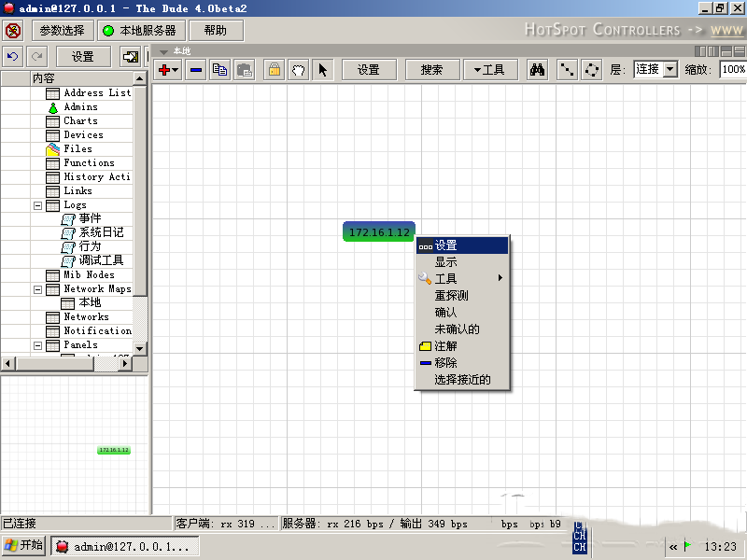Click the export/import icon beside left 设置
This screenshot has height=560, width=747.
(130, 57)
